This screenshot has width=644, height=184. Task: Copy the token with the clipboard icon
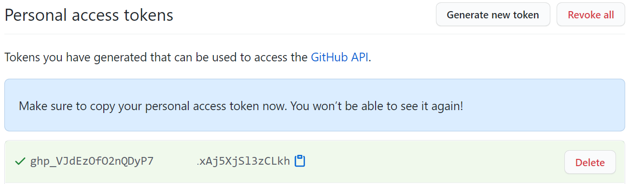300,161
